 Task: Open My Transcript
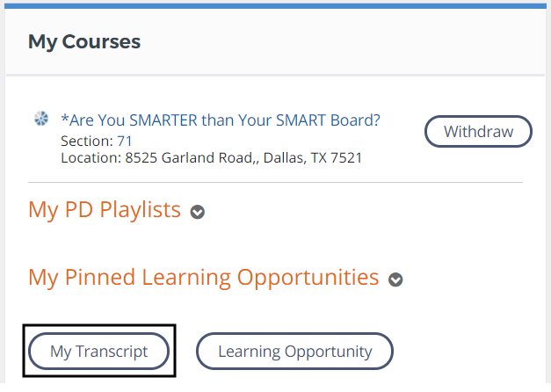point(98,352)
